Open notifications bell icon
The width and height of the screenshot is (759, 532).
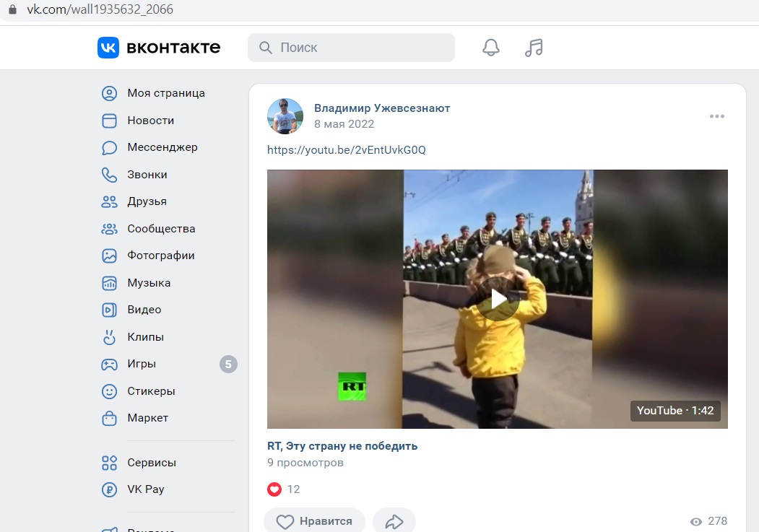coord(491,48)
